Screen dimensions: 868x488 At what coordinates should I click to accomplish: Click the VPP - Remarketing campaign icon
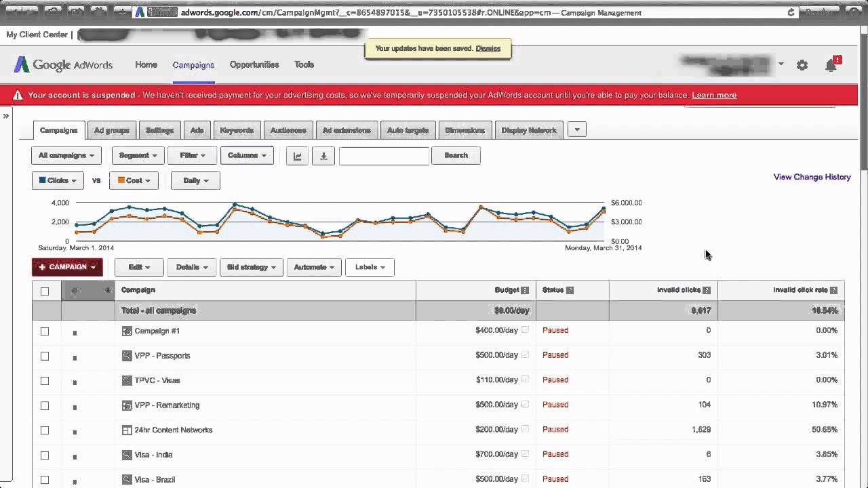126,405
